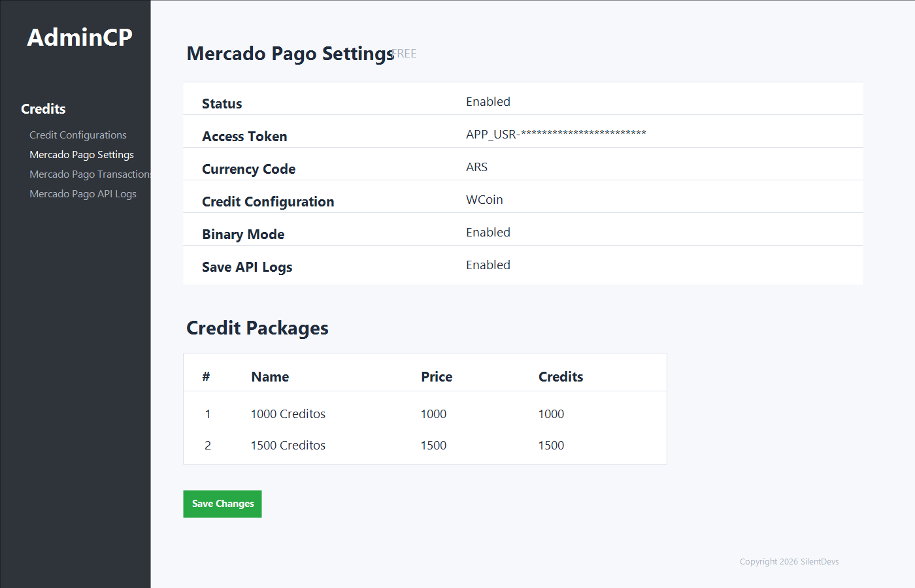This screenshot has height=588, width=915.
Task: Click the Copyright 2026 SilentDevs footer text
Action: coord(789,562)
